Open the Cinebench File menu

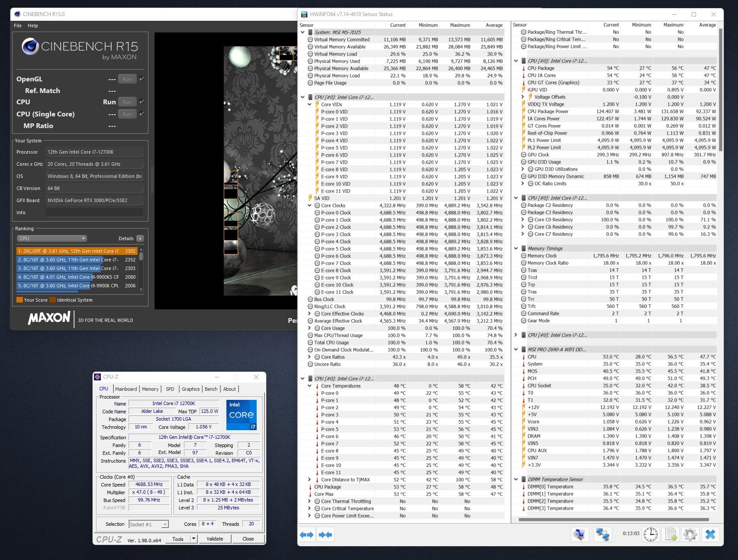[18, 26]
